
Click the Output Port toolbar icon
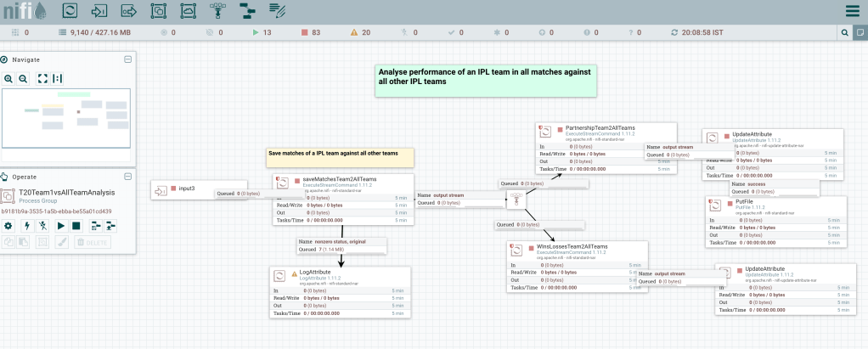129,11
